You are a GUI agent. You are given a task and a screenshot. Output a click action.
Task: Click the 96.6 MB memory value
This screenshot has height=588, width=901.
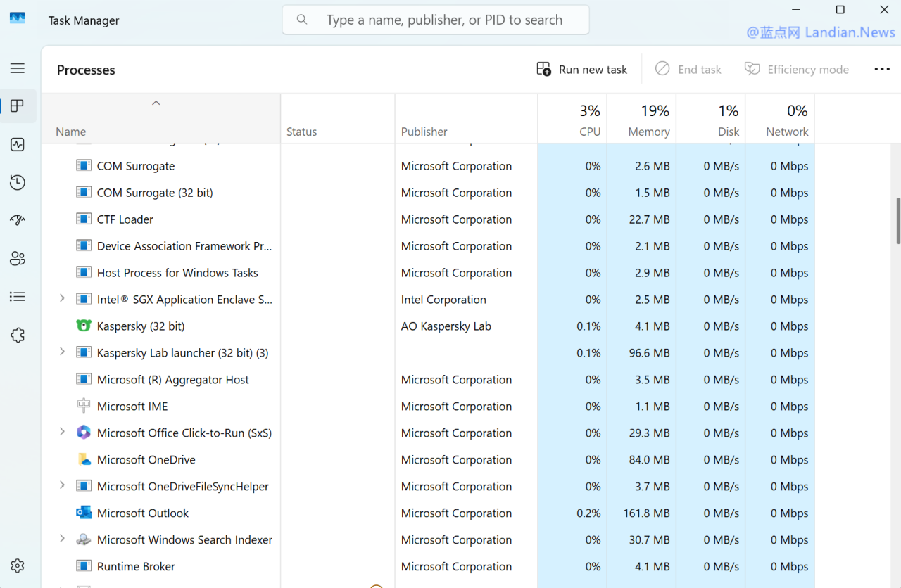[650, 353]
